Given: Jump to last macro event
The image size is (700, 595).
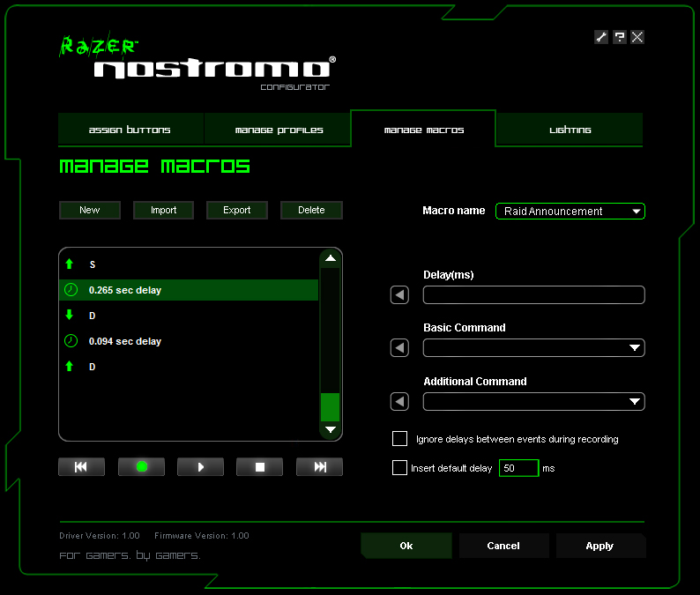Looking at the screenshot, I should [x=320, y=467].
